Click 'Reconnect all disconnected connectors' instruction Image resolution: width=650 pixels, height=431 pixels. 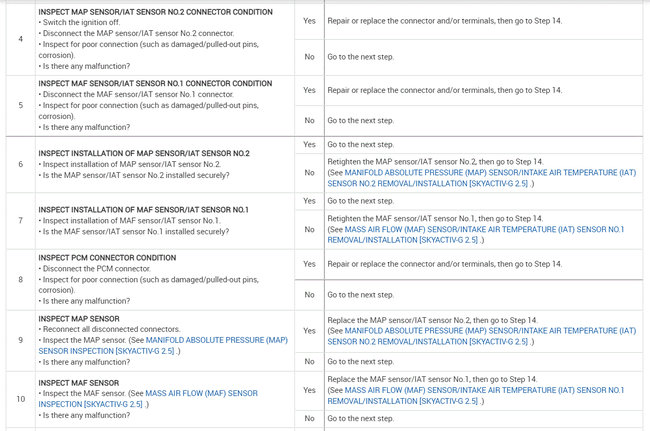111,329
